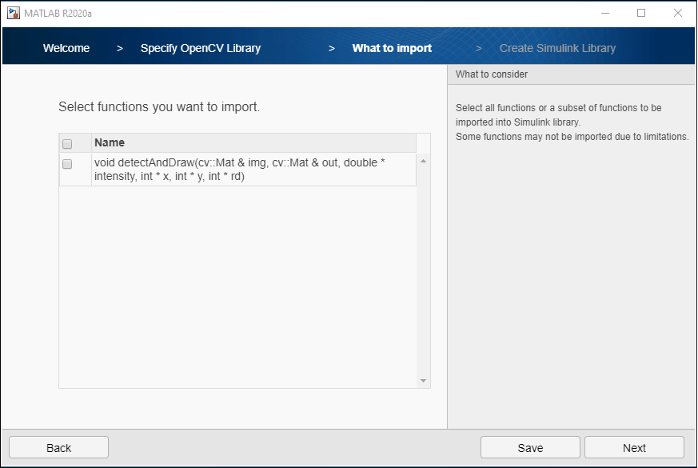
Task: Toggle the select-all checkbox in table header
Action: click(x=67, y=143)
